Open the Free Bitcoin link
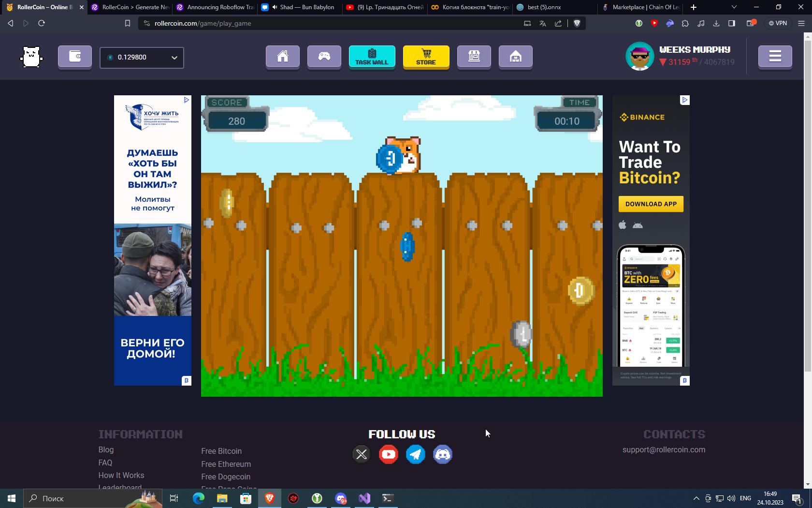This screenshot has height=508, width=812. point(221,451)
